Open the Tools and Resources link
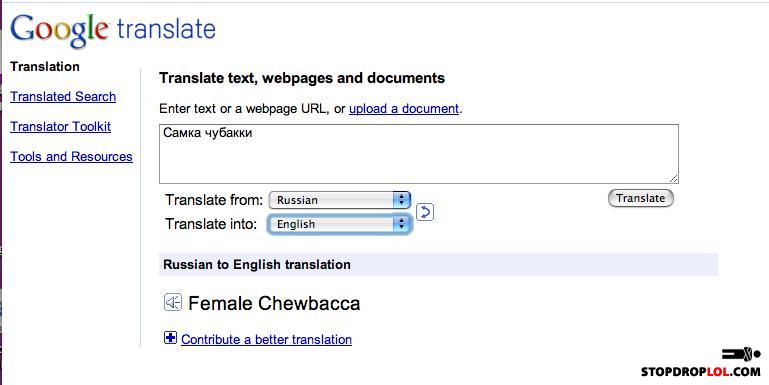Image resolution: width=769 pixels, height=385 pixels. (72, 156)
